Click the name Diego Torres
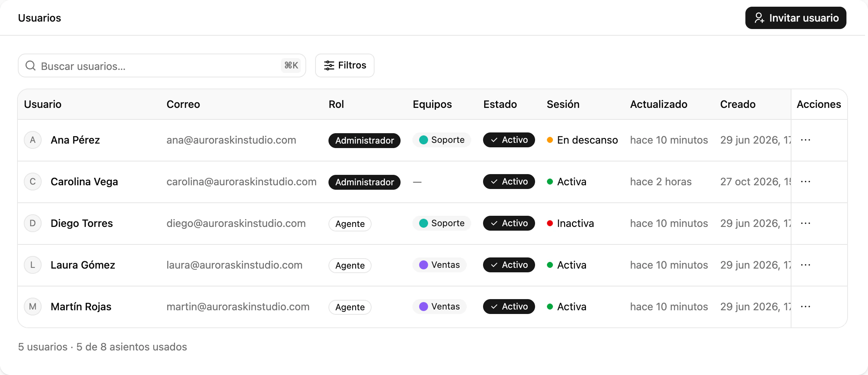 82,223
